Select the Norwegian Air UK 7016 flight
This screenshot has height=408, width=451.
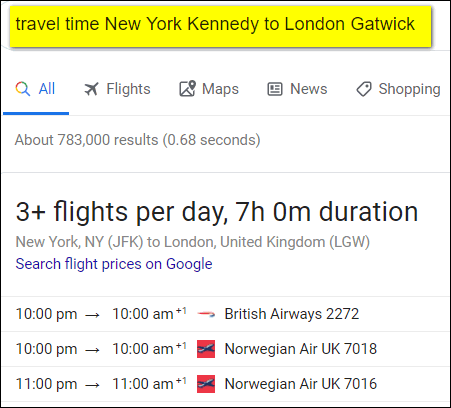coord(225,384)
